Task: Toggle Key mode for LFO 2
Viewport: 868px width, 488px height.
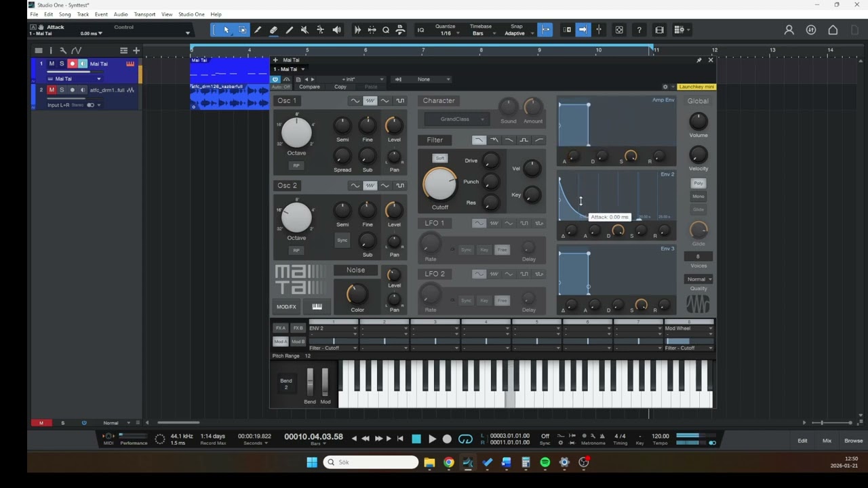Action: pyautogui.click(x=484, y=300)
